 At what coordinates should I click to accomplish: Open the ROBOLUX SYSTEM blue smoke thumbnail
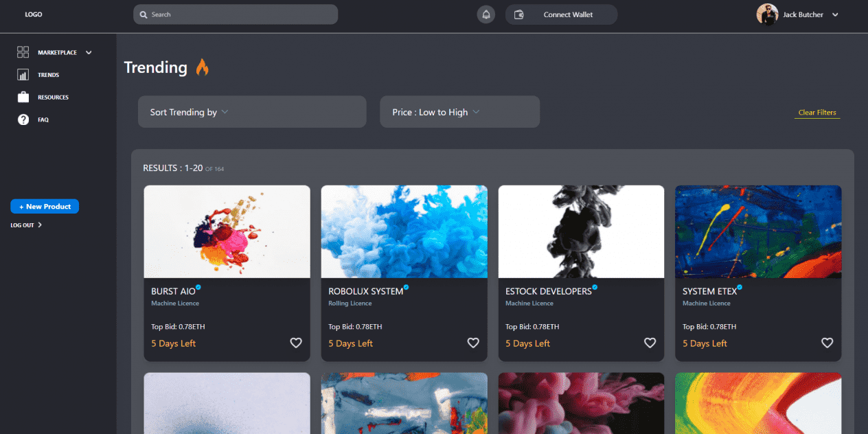point(404,231)
